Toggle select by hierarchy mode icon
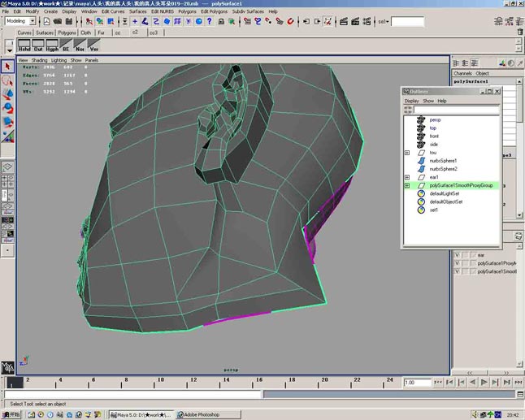Image resolution: width=525 pixels, height=420 pixels. coord(89,21)
